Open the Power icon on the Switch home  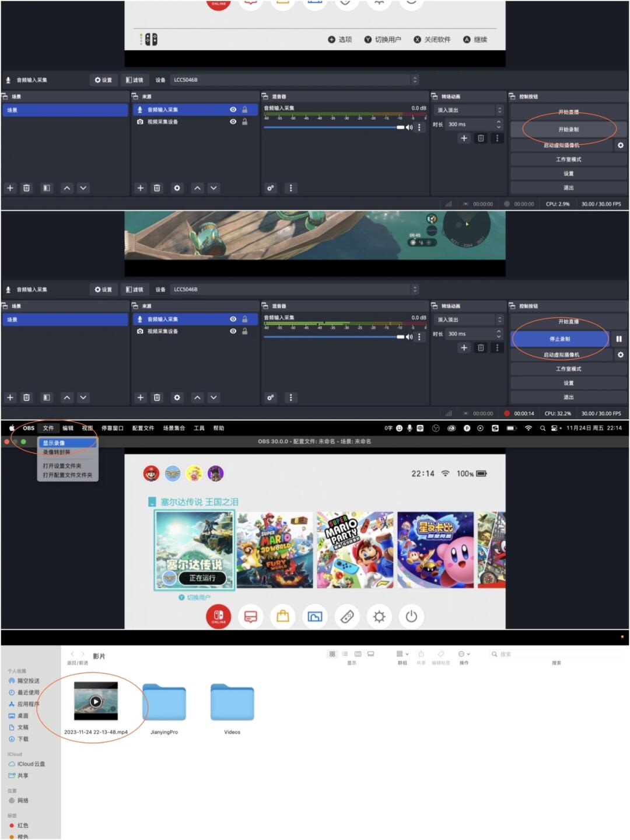click(x=411, y=616)
